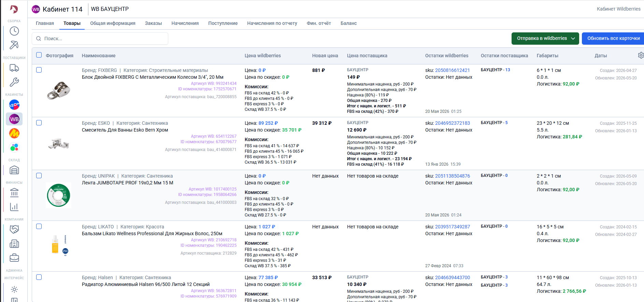Open the Yandex Market cabinet icon
Screen dimensions: 644x302
pos(14,133)
